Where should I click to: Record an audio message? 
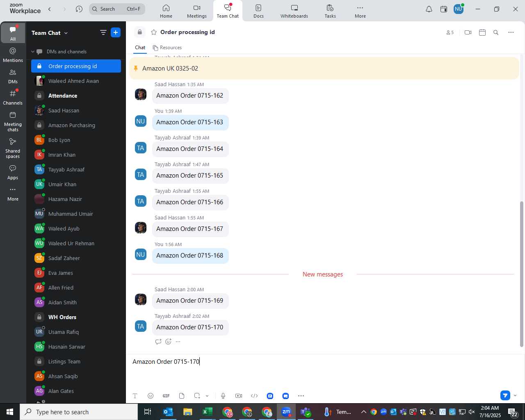click(223, 396)
